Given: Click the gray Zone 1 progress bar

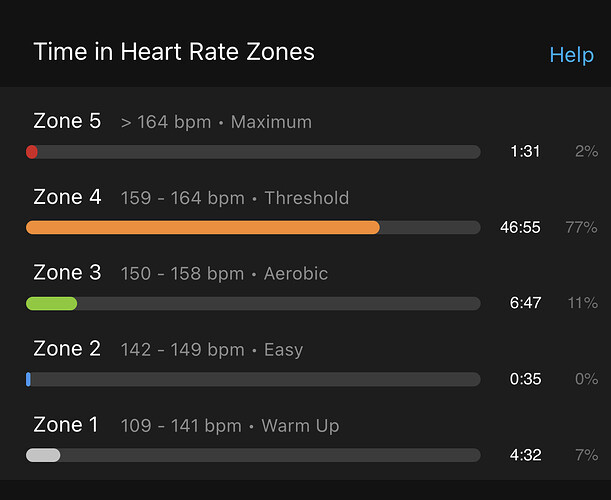Looking at the screenshot, I should (253, 455).
